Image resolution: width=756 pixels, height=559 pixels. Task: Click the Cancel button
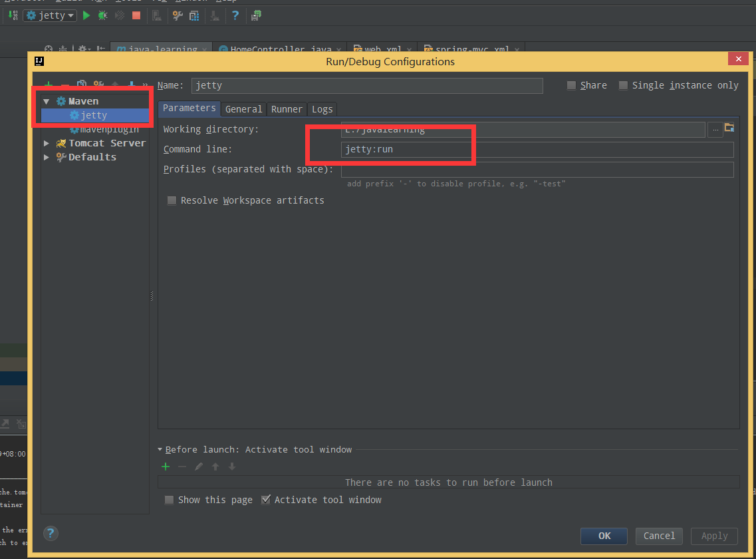pyautogui.click(x=659, y=536)
